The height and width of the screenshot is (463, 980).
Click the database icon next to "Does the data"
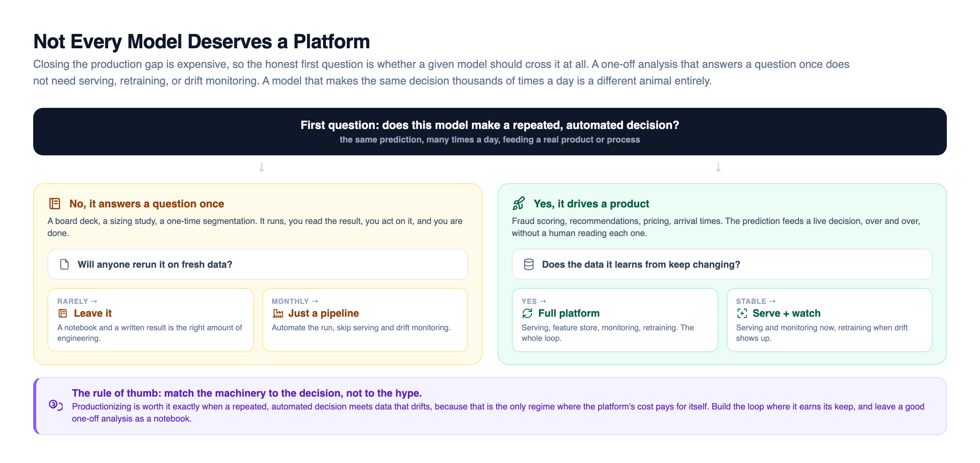[x=528, y=264]
